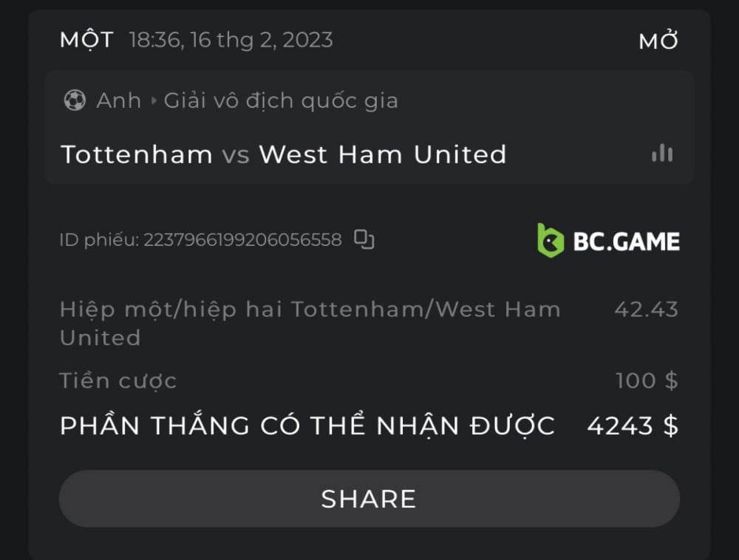Screen dimensions: 739x560
Task: Open match statistics bar chart icon
Action: coord(661,154)
